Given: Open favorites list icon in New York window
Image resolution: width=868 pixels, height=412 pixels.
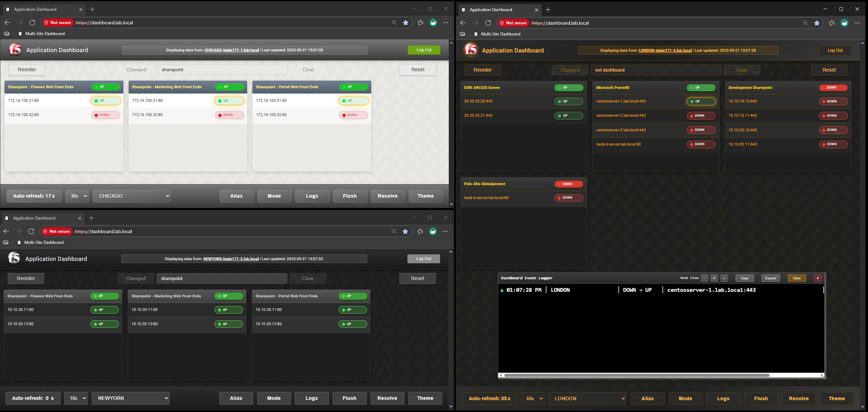Looking at the screenshot, I should [x=420, y=231].
